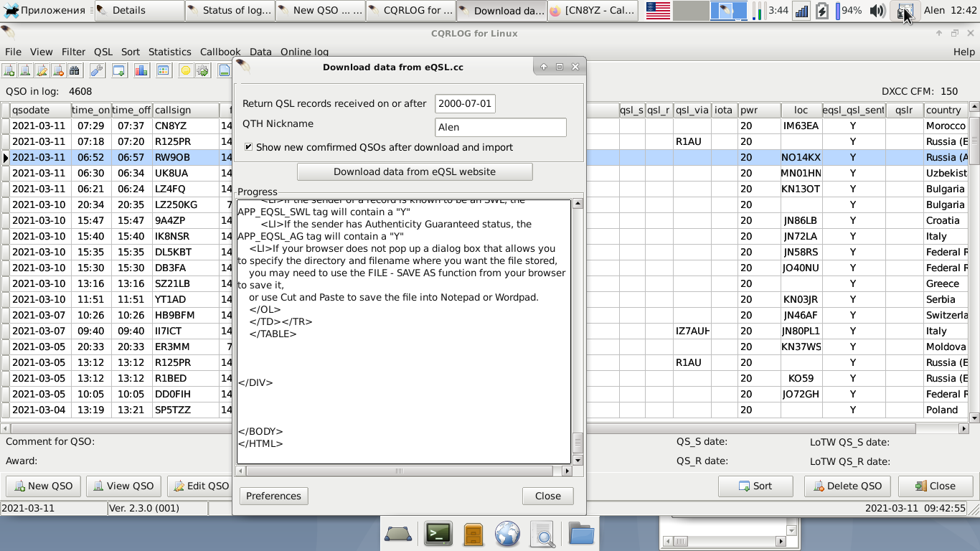The width and height of the screenshot is (980, 551).
Task: Click the QTH Nickname input field
Action: pos(501,127)
